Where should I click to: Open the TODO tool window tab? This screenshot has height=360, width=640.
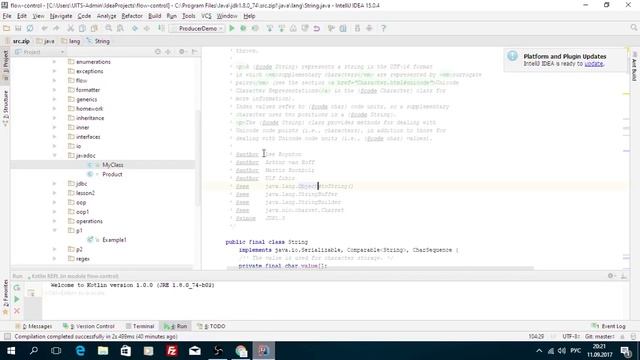(211, 326)
